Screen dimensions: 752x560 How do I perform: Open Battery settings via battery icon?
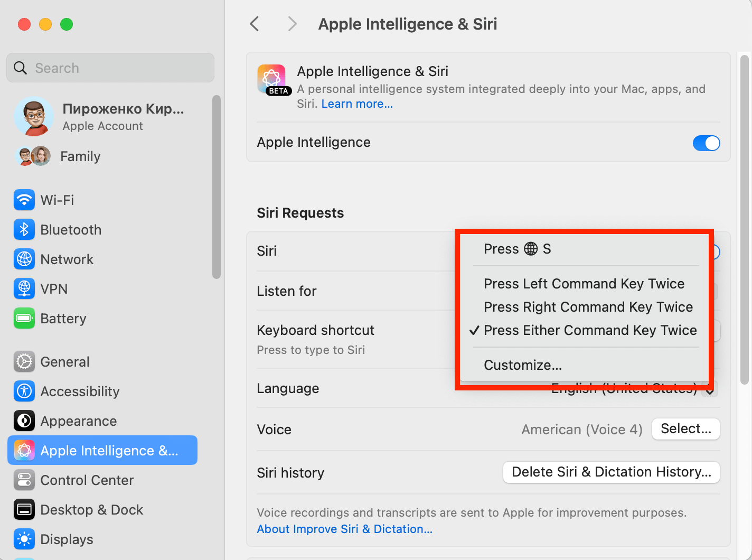pyautogui.click(x=24, y=318)
